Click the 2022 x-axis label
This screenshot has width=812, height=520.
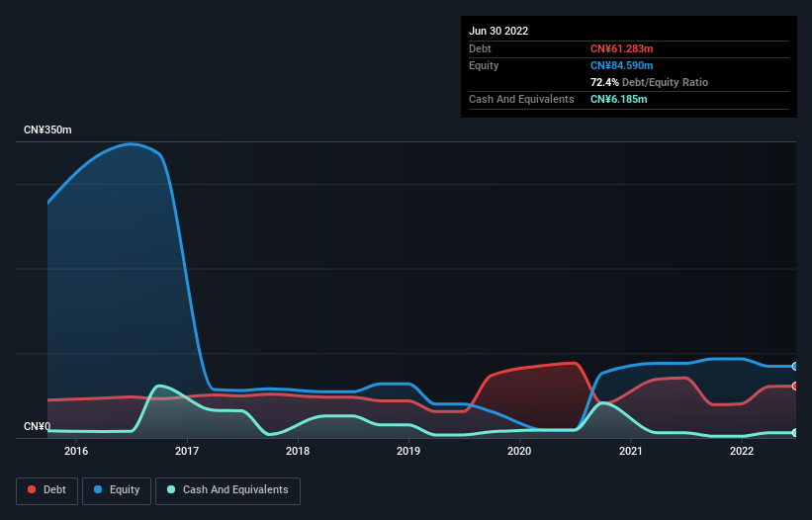coord(742,451)
